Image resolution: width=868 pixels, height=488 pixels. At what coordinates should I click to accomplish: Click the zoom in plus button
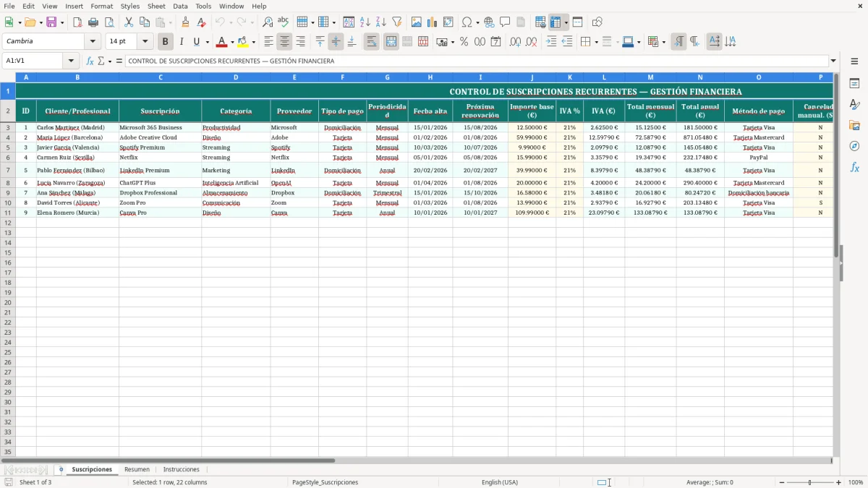839,482
